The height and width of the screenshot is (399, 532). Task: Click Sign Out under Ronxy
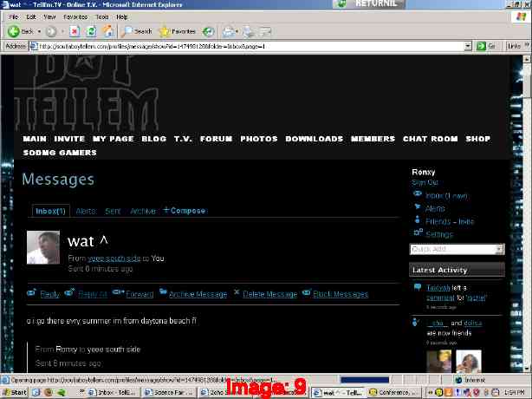pyautogui.click(x=425, y=183)
